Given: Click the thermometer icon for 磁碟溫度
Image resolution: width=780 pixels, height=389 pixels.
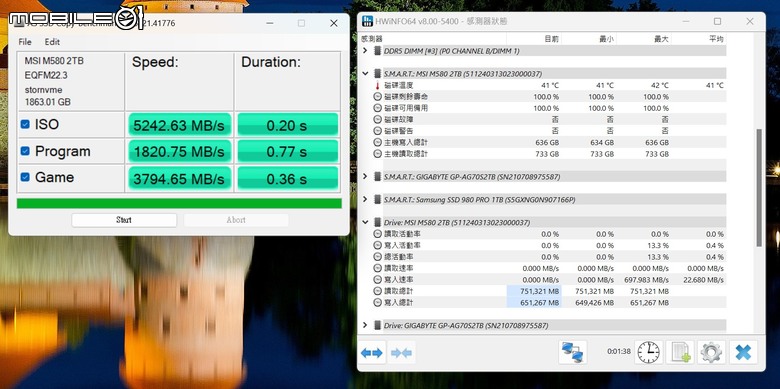Looking at the screenshot, I should point(377,86).
